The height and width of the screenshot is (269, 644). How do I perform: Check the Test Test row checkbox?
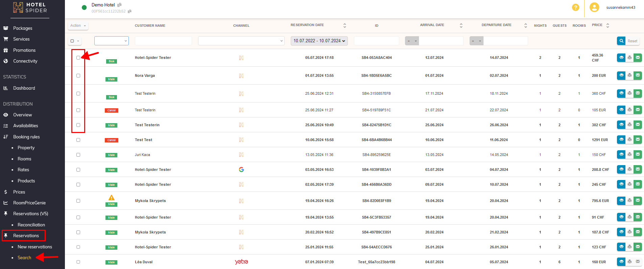(78, 140)
